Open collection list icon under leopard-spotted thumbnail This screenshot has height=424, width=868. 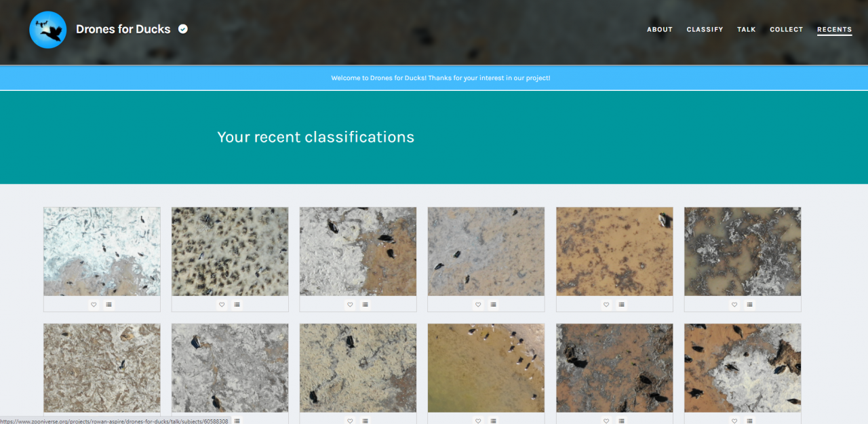point(237,305)
